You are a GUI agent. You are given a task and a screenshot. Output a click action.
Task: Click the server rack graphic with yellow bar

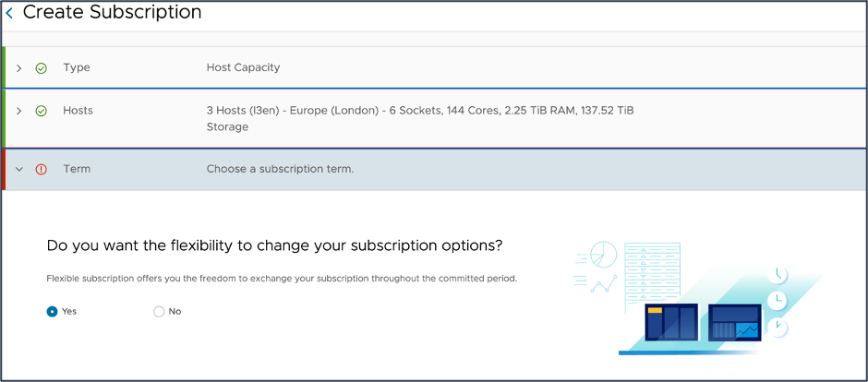click(x=671, y=323)
